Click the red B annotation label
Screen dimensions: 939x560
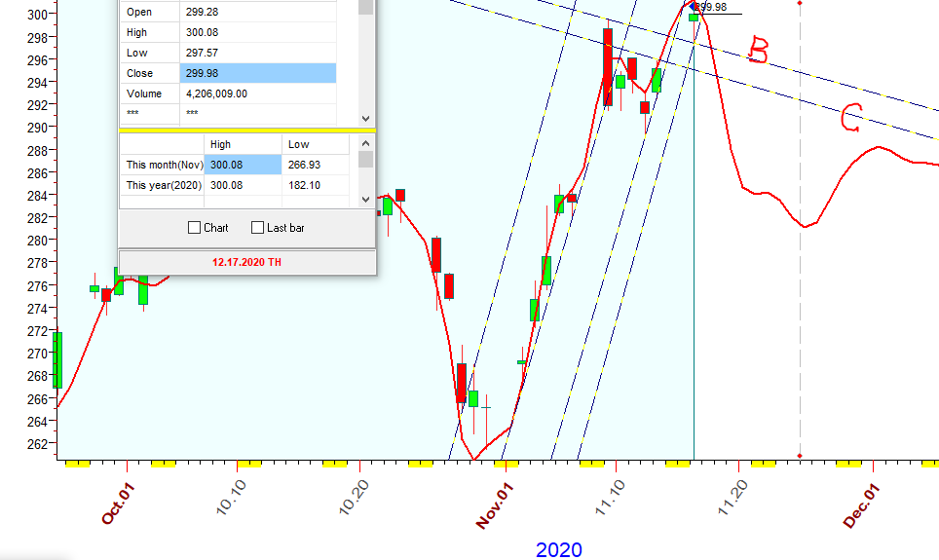pyautogui.click(x=758, y=51)
